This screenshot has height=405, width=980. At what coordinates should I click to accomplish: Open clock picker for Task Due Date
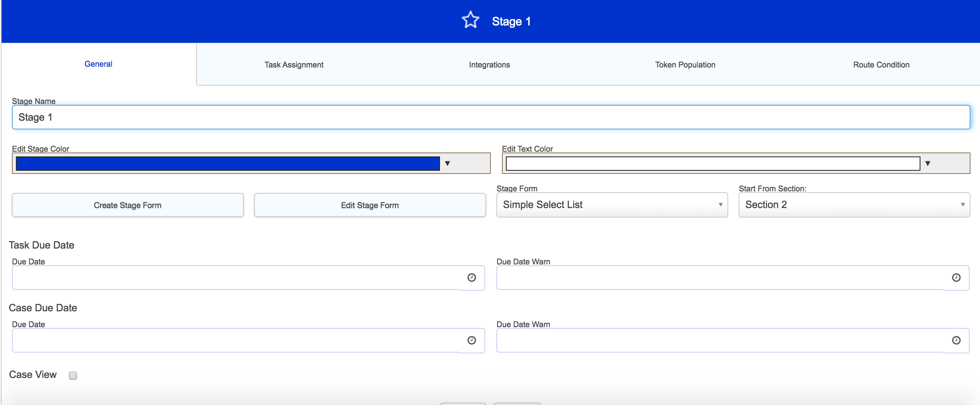coord(472,278)
